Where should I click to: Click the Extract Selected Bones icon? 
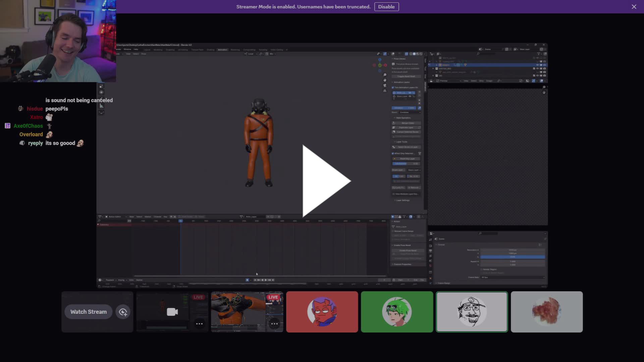click(x=394, y=132)
